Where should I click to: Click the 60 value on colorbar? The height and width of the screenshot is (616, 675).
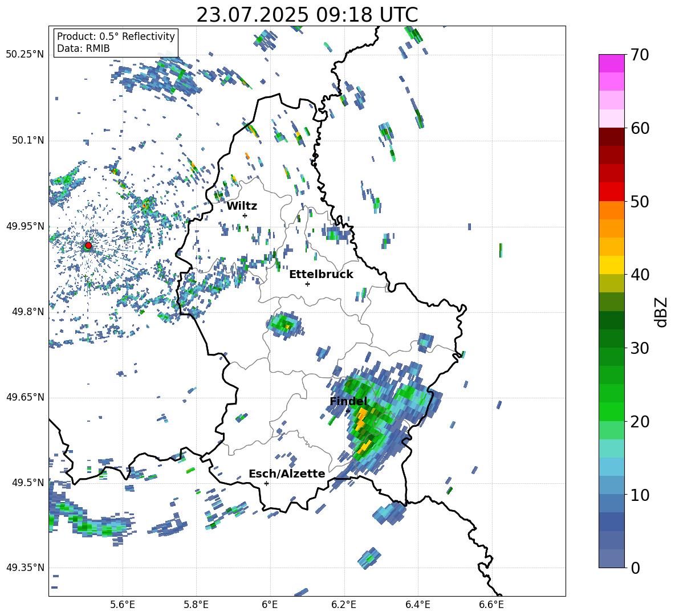(x=640, y=128)
